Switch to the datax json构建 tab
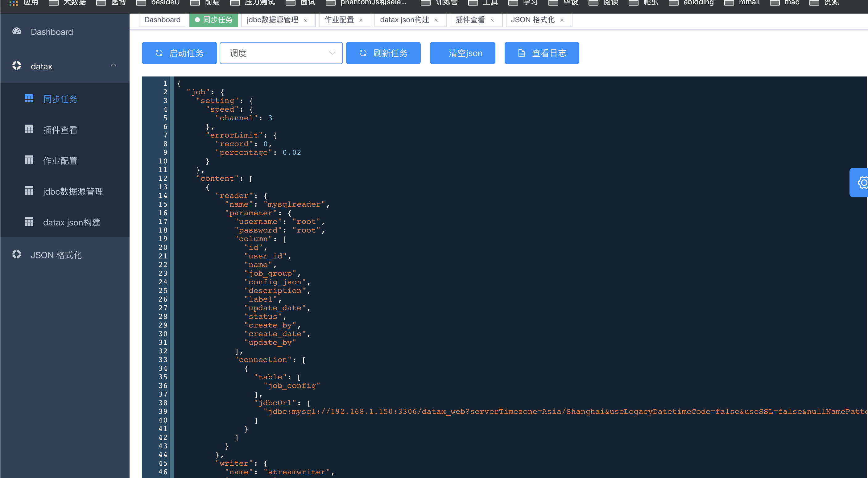Screen dimensions: 868x478 point(404,20)
